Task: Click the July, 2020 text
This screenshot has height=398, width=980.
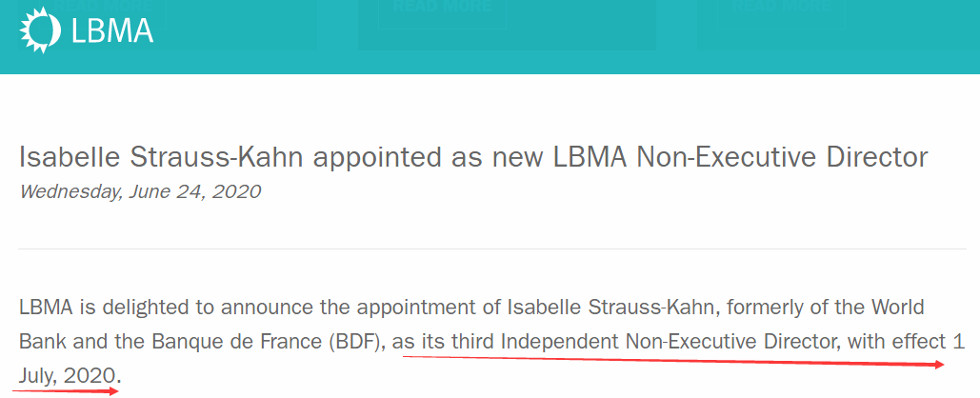Action: pos(68,376)
